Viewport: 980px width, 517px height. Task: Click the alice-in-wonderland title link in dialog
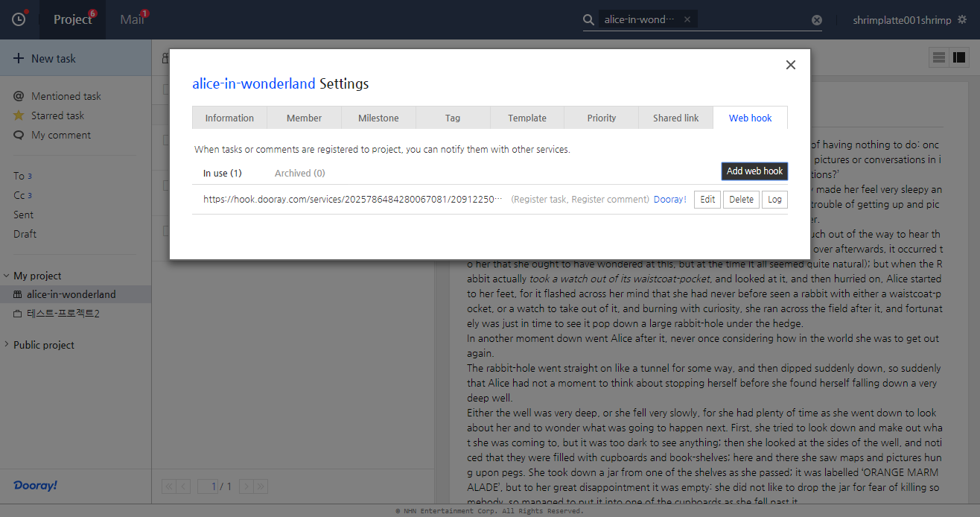click(x=254, y=83)
